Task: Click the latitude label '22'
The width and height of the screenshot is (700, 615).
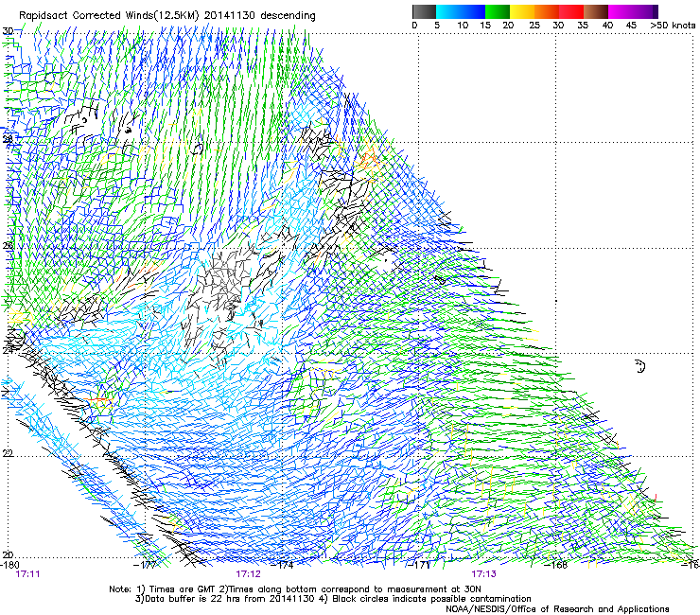Action: 8,453
